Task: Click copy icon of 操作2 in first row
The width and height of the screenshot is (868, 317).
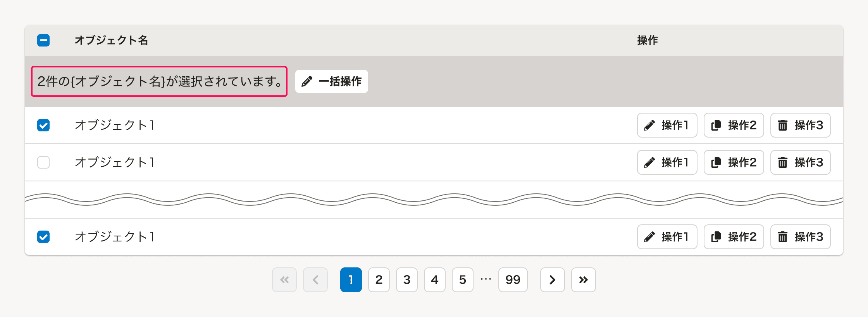Action: (716, 125)
